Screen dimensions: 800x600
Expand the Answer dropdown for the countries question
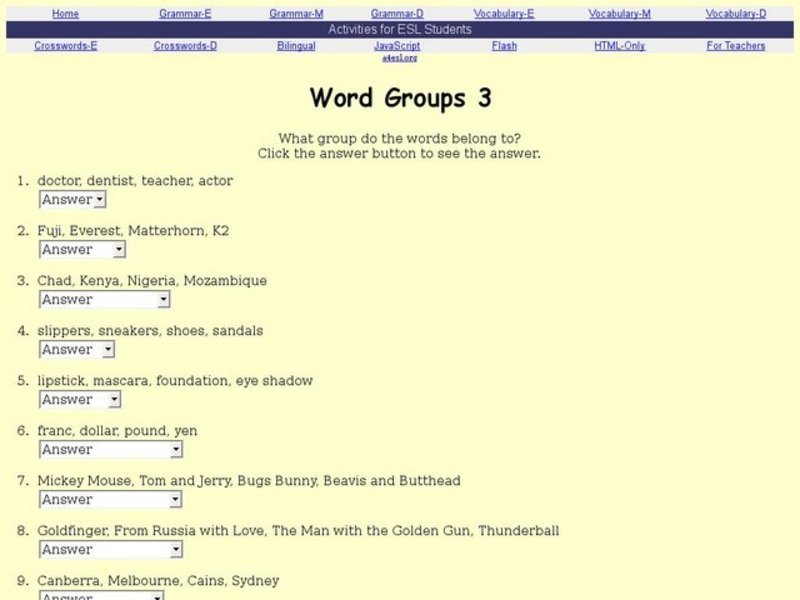(x=103, y=299)
